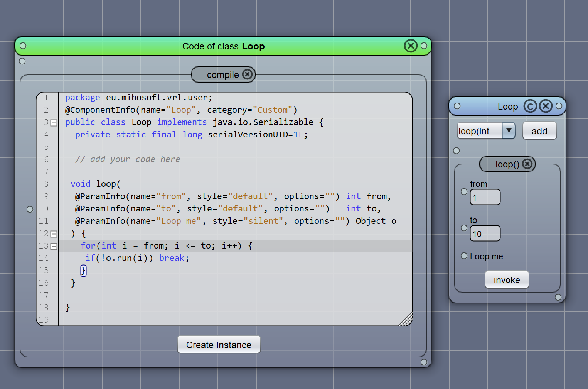Click the highlighted closing brace on line 15

(x=83, y=271)
